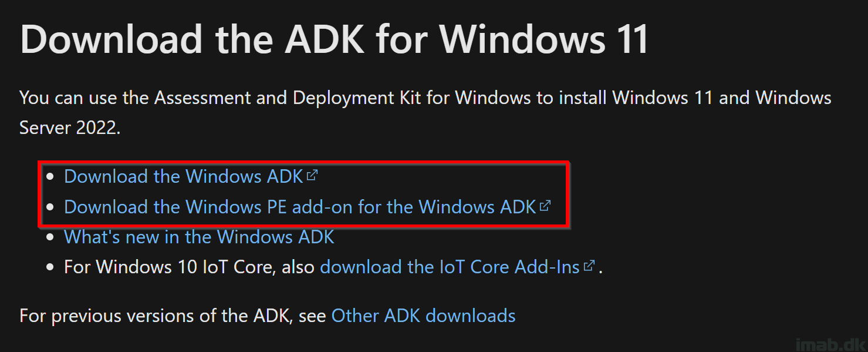Click bullet before Windows PE add-on entry
The height and width of the screenshot is (352, 868).
click(50, 207)
